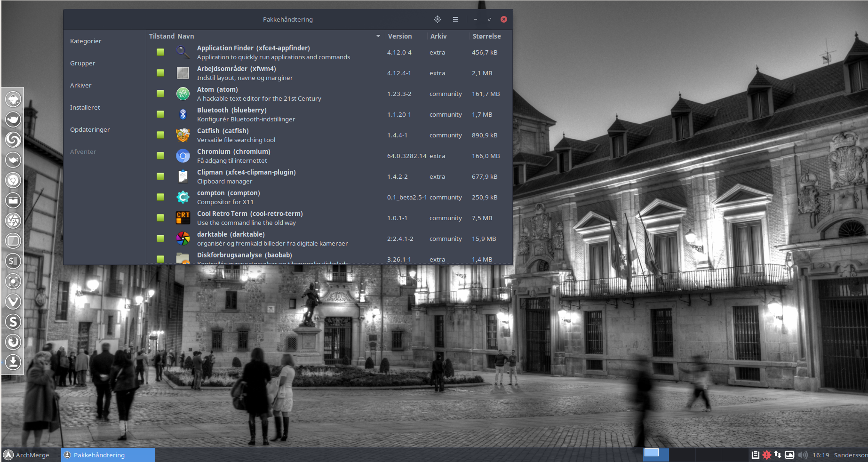Screen dimensions: 868x462
Task: Click the Chromium browser icon
Action: tap(183, 155)
